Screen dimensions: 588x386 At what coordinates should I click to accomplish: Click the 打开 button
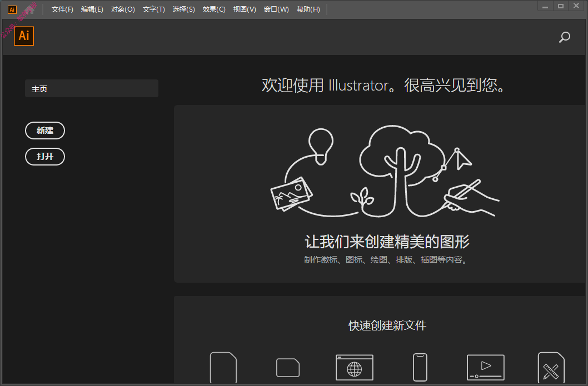(45, 156)
